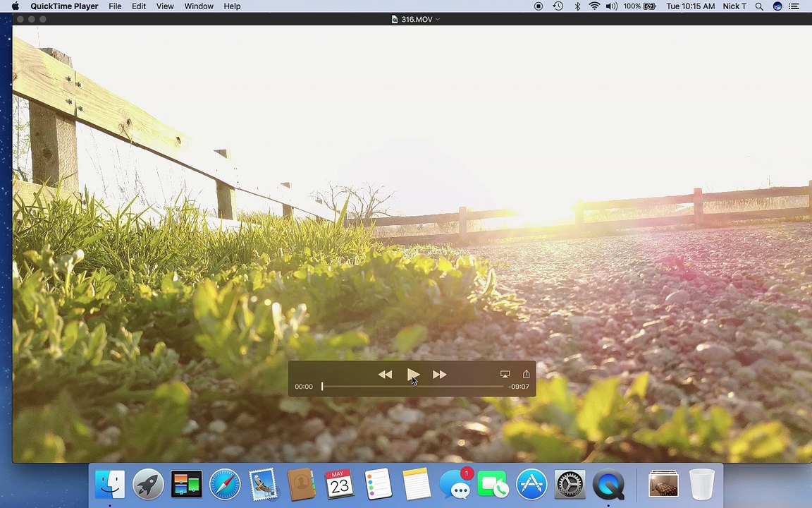Open the Window menu
Screen dimensions: 812x508
point(199,6)
